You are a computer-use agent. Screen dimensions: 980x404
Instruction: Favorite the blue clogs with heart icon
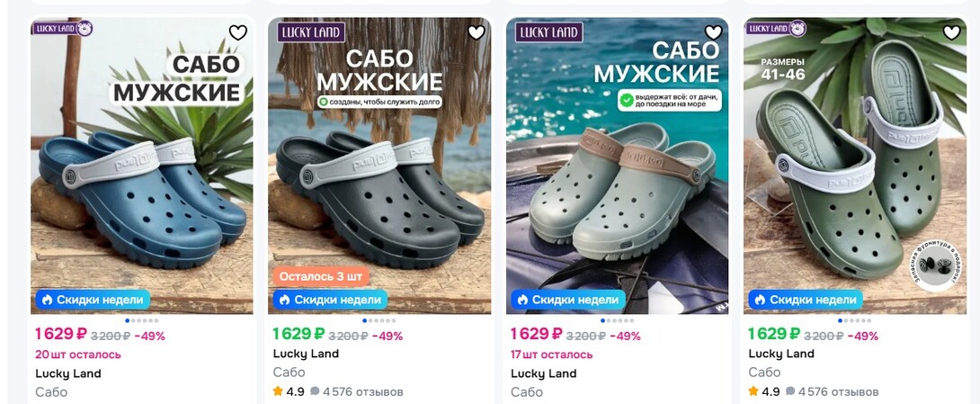point(237,33)
